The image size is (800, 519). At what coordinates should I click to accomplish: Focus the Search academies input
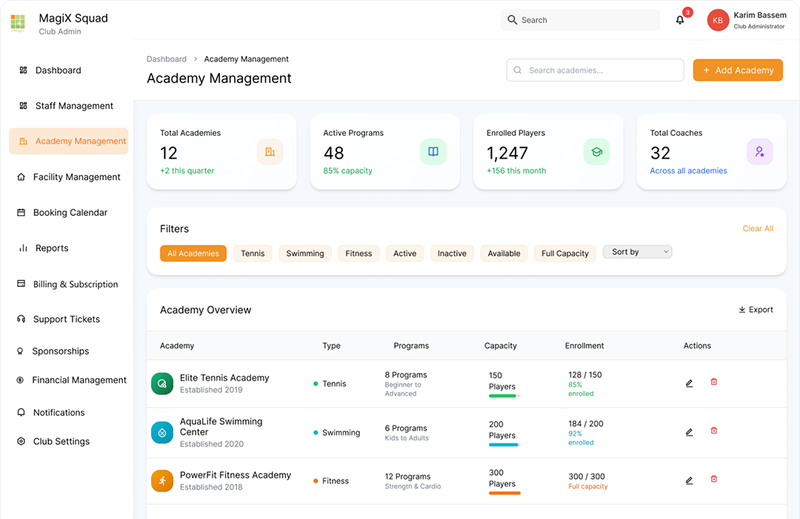coord(595,70)
